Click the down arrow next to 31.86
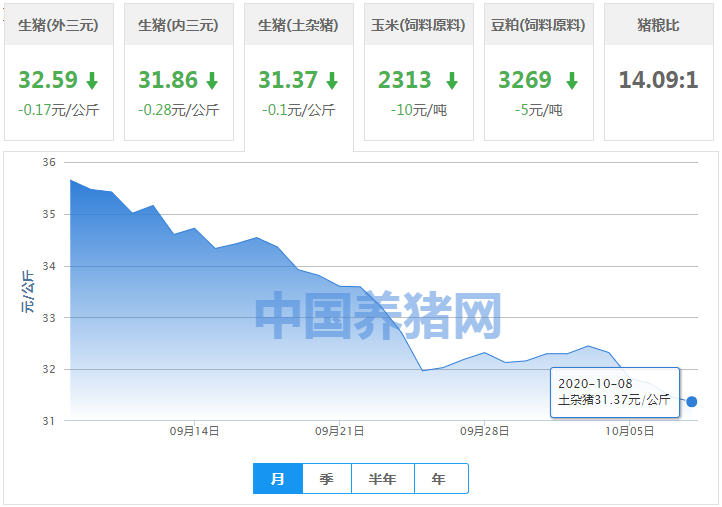Screen dimensions: 722x507 pyautogui.click(x=212, y=81)
